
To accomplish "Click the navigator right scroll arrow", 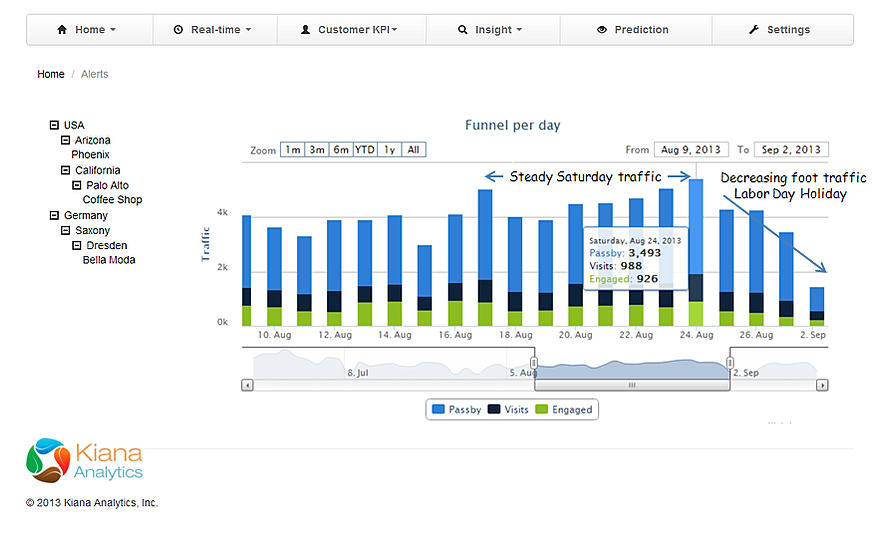I will 822,385.
